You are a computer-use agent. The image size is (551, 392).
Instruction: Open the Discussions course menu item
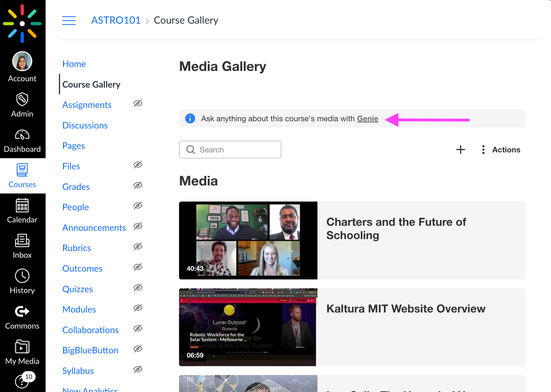click(85, 125)
